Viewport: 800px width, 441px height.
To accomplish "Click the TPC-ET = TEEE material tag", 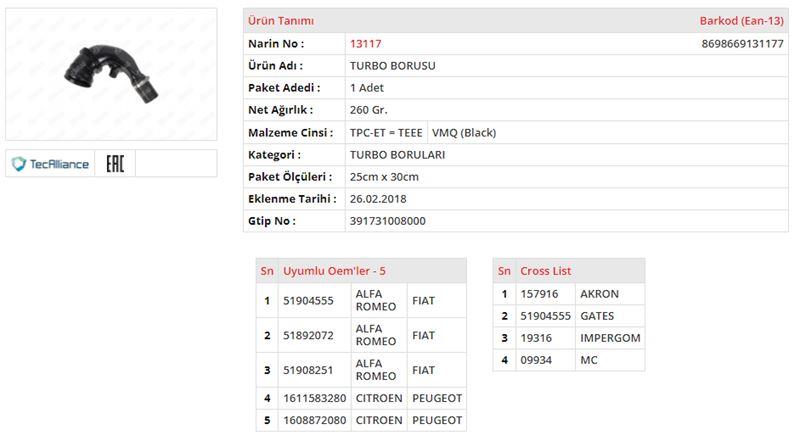I will coord(386,133).
